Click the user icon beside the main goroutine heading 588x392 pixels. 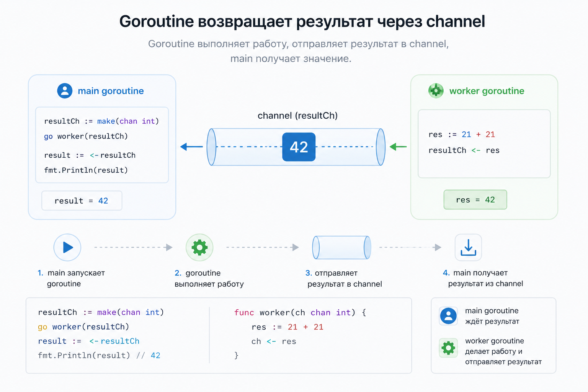[65, 91]
